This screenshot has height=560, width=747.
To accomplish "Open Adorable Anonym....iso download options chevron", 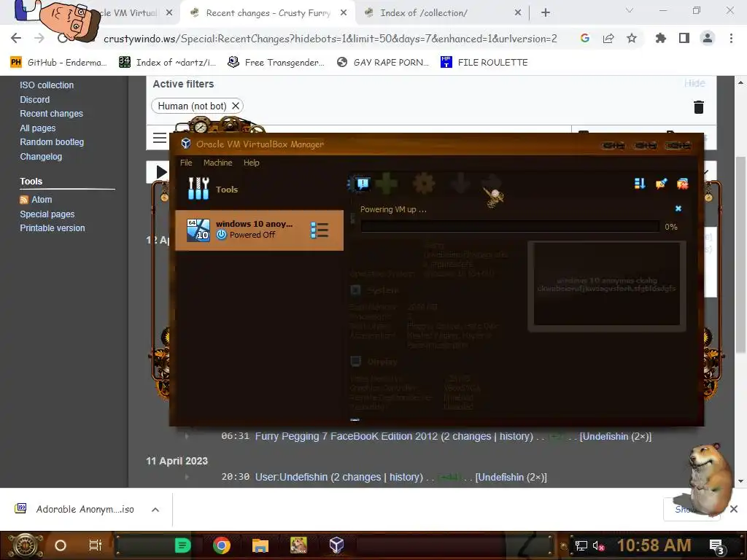I will tap(155, 510).
